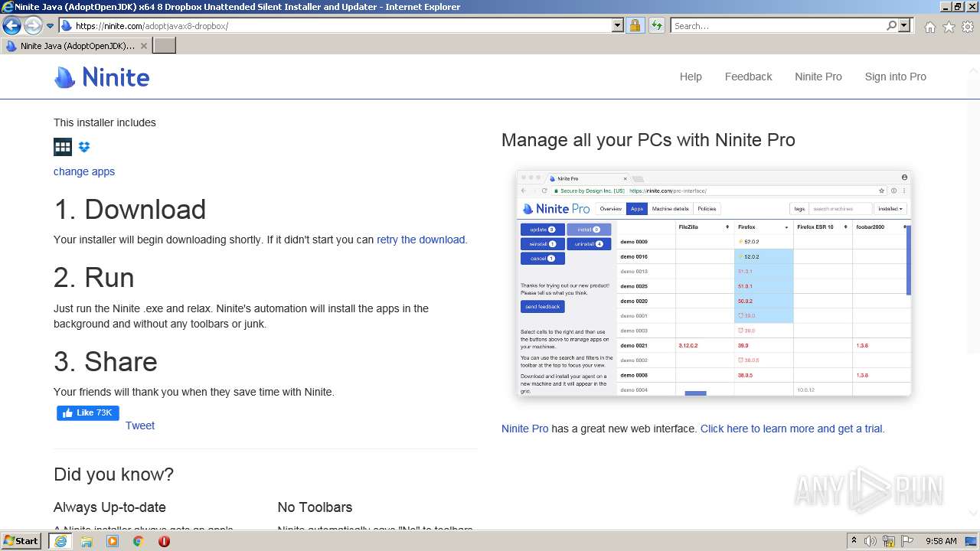980x551 pixels.
Task: Click the change apps link
Action: click(x=84, y=171)
